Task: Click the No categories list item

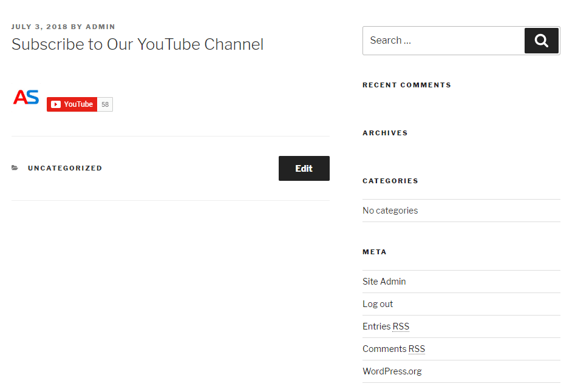Action: click(x=390, y=211)
